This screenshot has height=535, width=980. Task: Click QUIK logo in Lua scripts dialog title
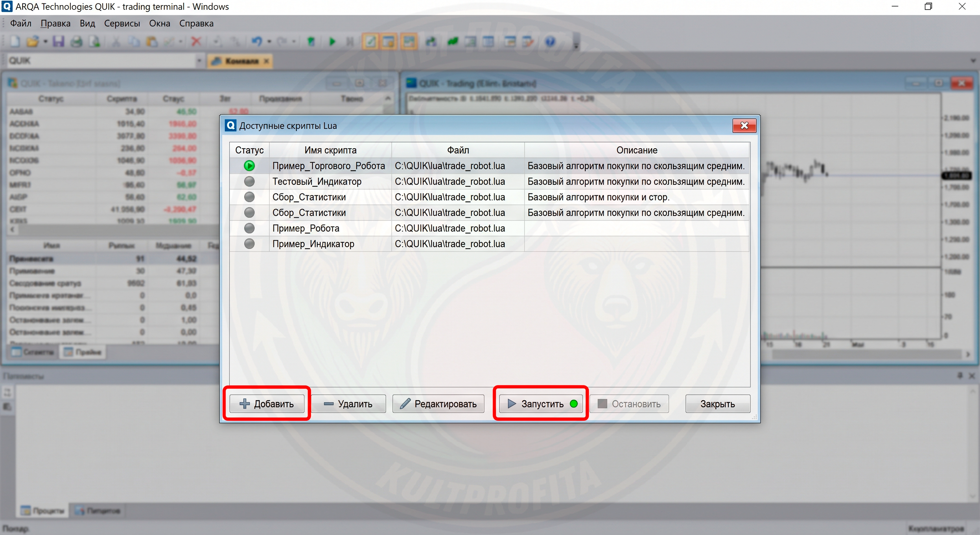[x=230, y=125]
